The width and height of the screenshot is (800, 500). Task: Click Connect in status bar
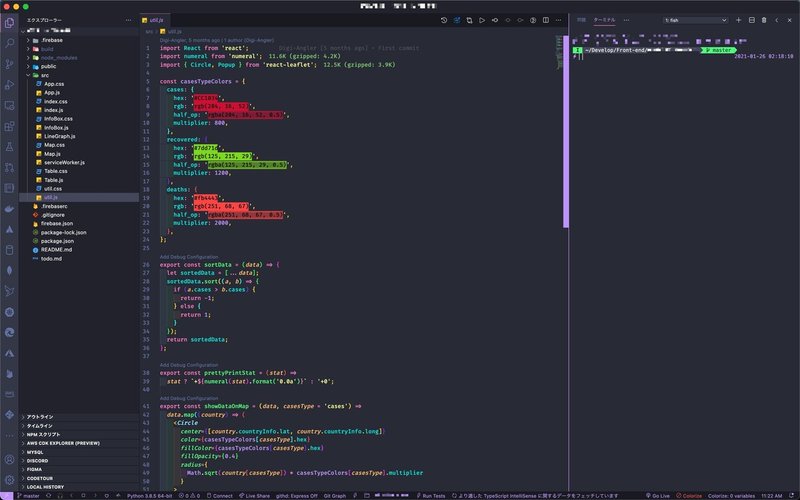click(219, 496)
